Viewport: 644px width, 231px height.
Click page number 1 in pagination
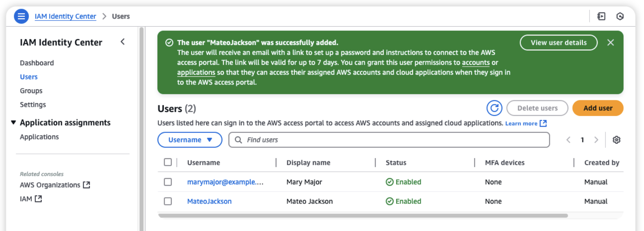tap(582, 140)
